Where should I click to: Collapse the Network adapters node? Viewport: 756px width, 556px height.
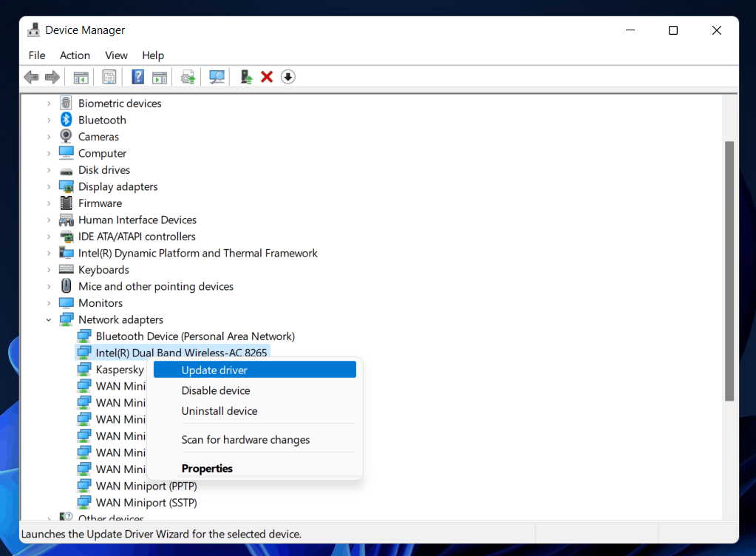(49, 319)
